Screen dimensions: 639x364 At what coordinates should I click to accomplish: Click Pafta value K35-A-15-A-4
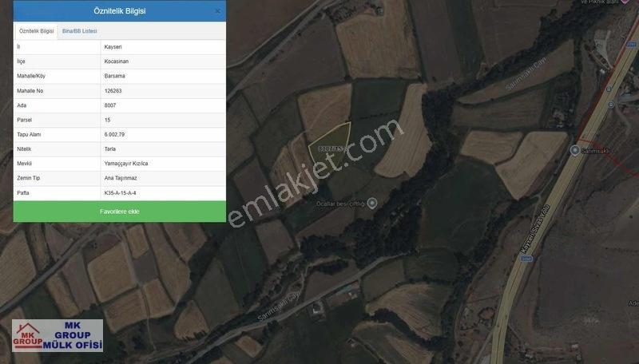[x=121, y=192]
